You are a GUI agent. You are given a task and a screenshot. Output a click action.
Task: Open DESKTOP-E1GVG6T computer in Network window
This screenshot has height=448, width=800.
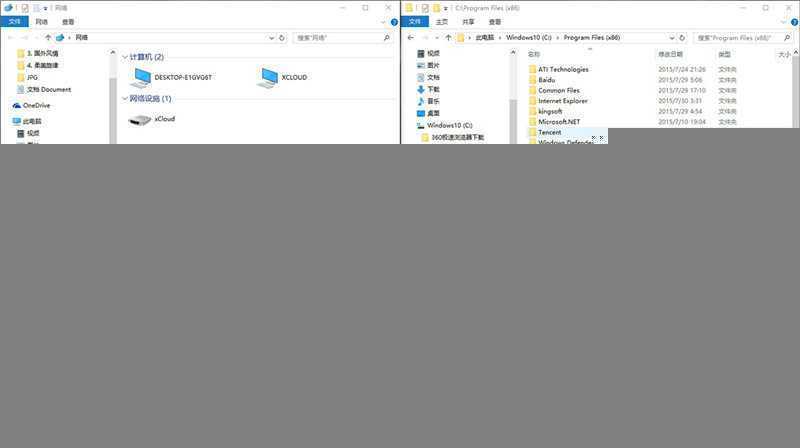(171, 78)
